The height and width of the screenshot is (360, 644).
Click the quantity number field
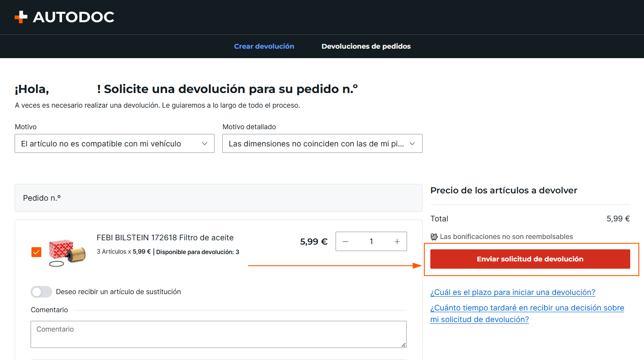371,242
